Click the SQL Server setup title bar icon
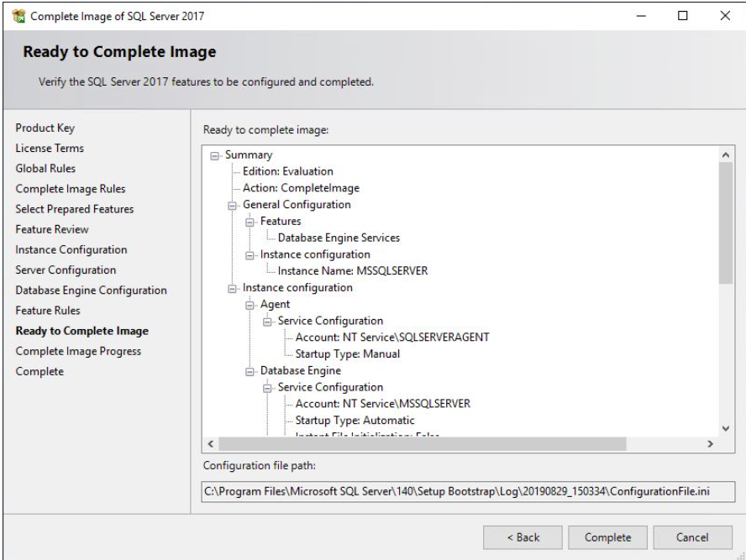 click(18, 16)
